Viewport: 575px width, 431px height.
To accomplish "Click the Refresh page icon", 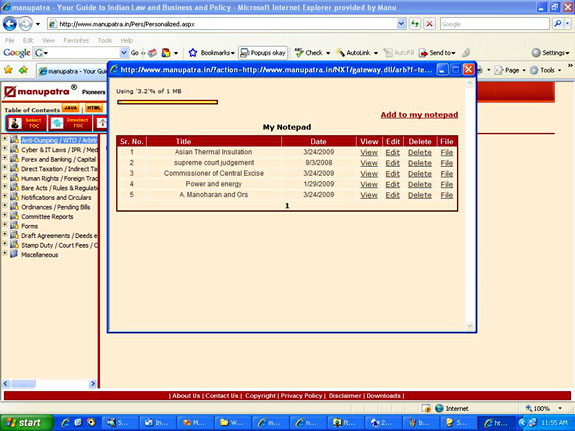I will (x=415, y=24).
